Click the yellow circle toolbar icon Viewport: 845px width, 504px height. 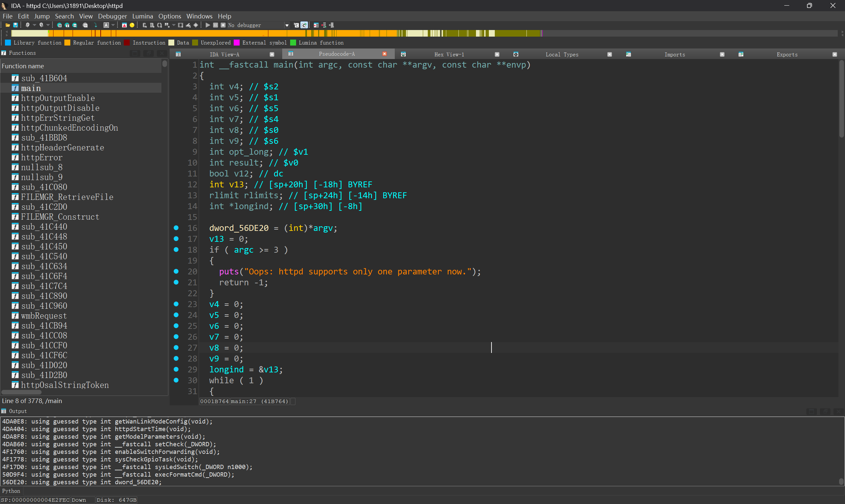[132, 25]
